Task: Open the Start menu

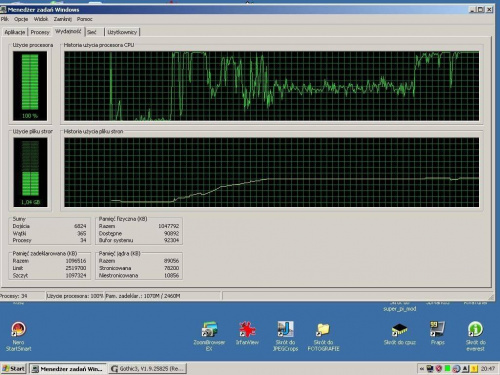Action: pos(13,369)
